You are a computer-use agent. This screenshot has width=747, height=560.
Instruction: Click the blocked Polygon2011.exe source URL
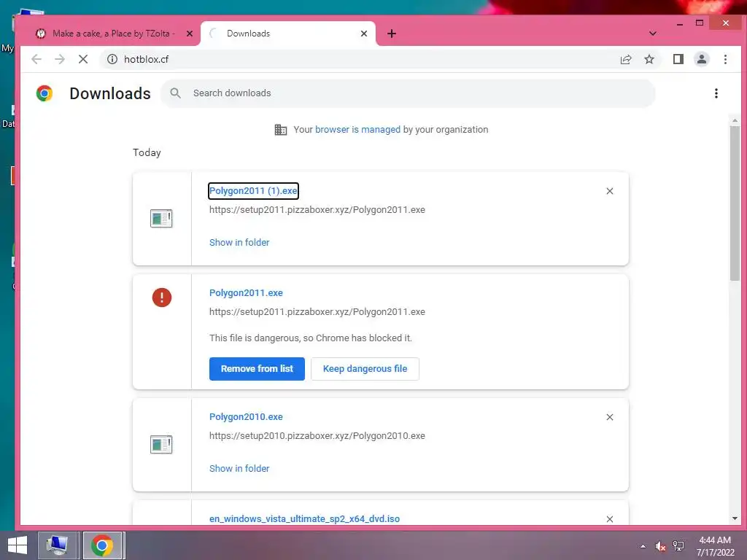click(317, 312)
